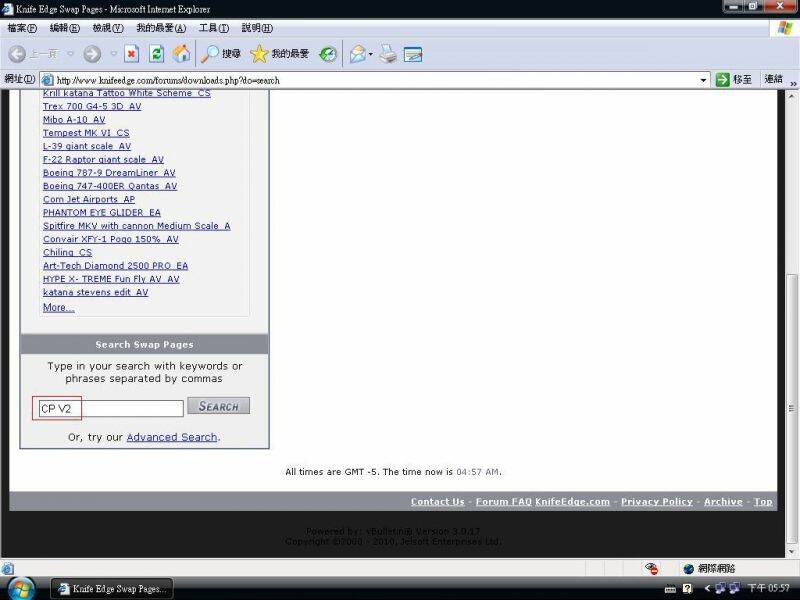The height and width of the screenshot is (600, 800).
Task: Go to the Home page icon
Action: [x=181, y=54]
